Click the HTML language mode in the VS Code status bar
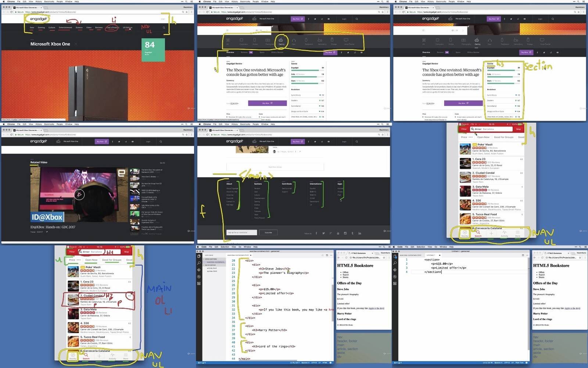The image size is (588, 368). tap(325, 362)
